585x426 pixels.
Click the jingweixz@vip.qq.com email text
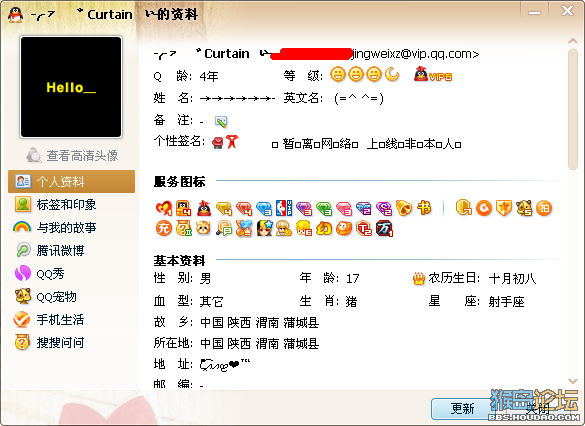(413, 54)
